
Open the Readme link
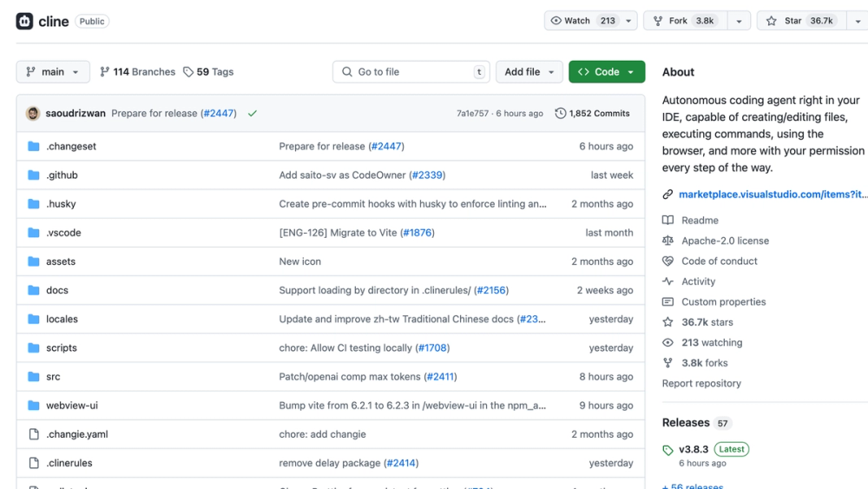coord(700,221)
